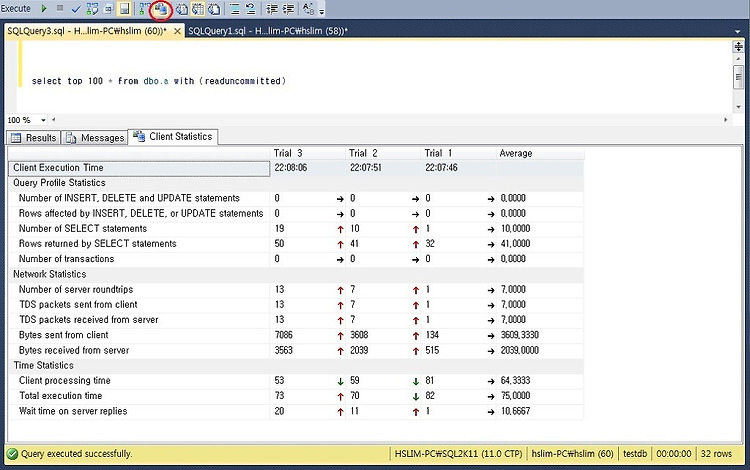Click the editor scroll up arrow
Viewport: 750px width, 470px height.
738,59
